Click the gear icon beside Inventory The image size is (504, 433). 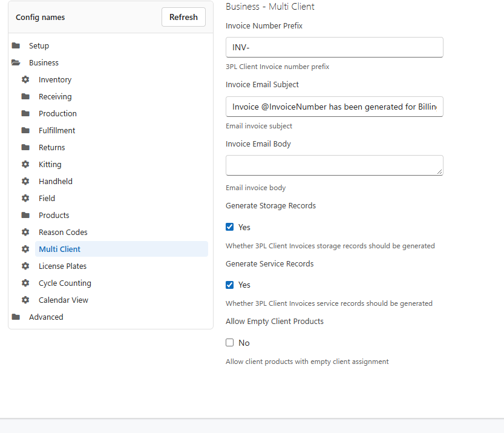pyautogui.click(x=25, y=79)
